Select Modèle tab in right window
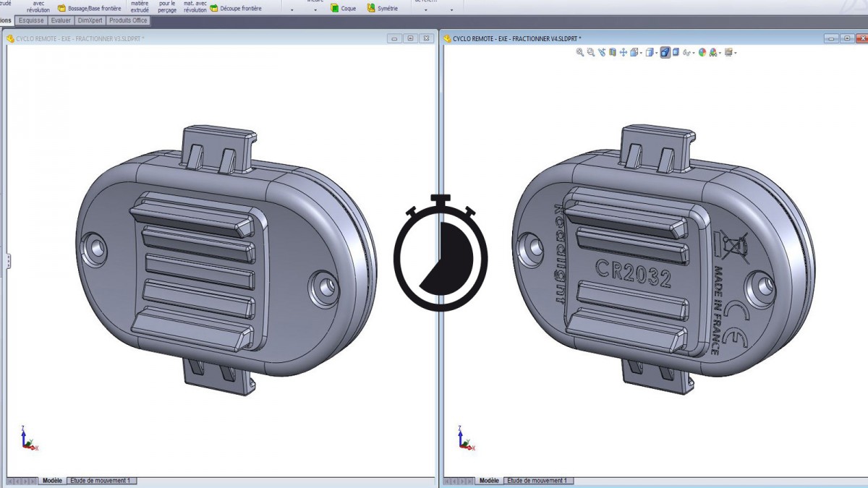 point(489,481)
